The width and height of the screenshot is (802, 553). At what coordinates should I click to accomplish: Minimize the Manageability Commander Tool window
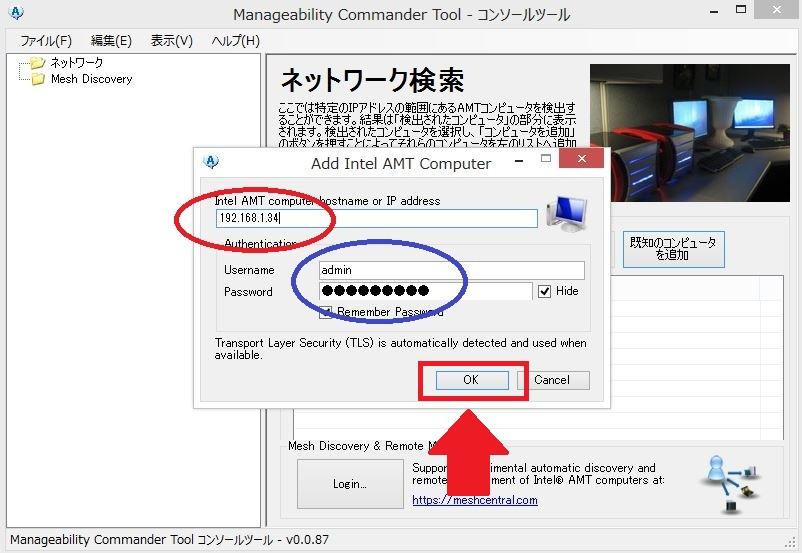click(x=715, y=10)
